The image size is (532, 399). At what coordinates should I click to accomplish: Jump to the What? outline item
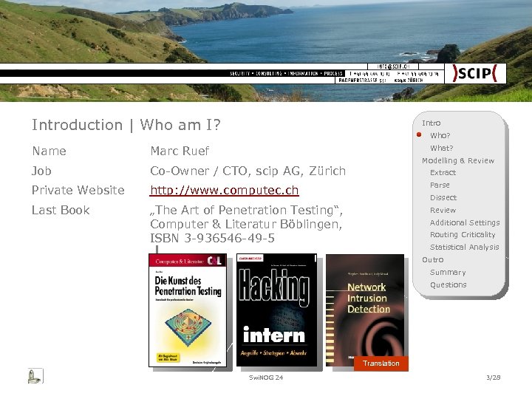tap(441, 148)
